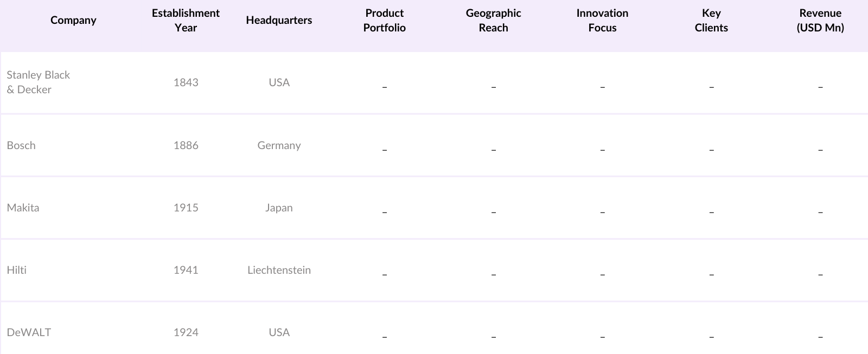Click the Germany headquarters cell
The height and width of the screenshot is (354, 868).
point(279,145)
